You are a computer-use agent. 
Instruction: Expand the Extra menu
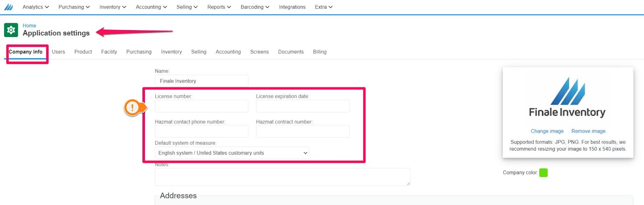[x=324, y=7]
